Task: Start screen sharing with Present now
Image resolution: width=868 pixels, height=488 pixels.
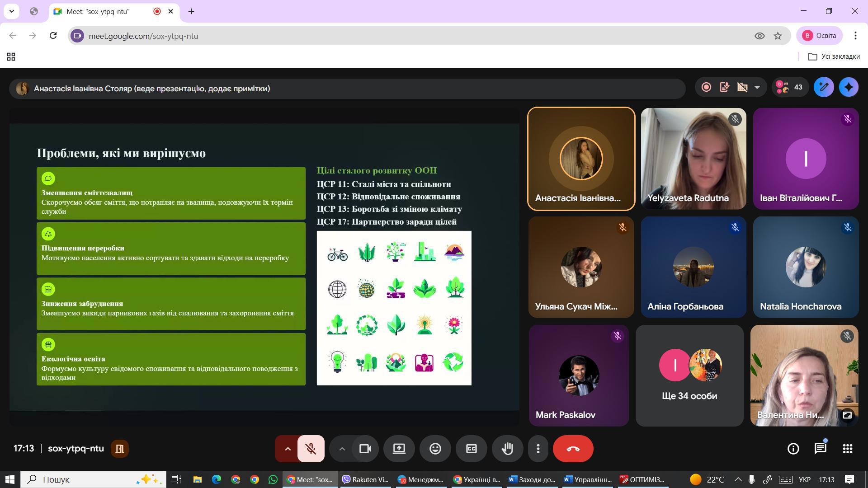Action: (399, 449)
